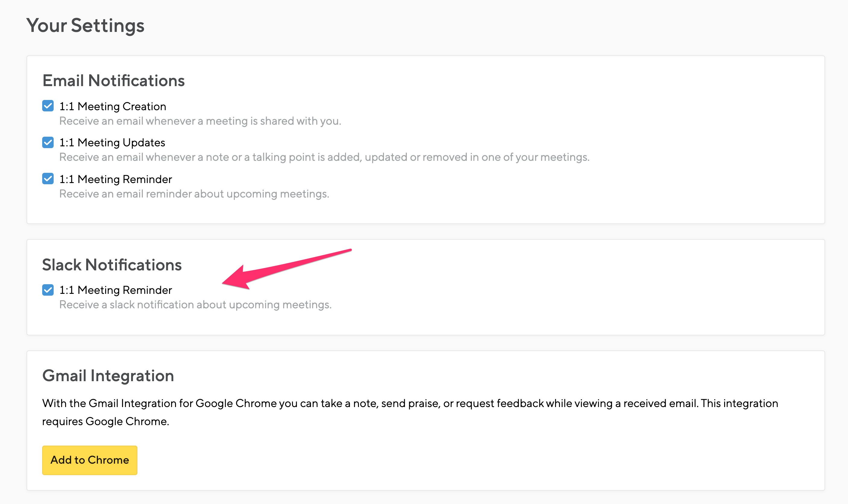
Task: Click the Gmail Integration heading
Action: pos(108,376)
